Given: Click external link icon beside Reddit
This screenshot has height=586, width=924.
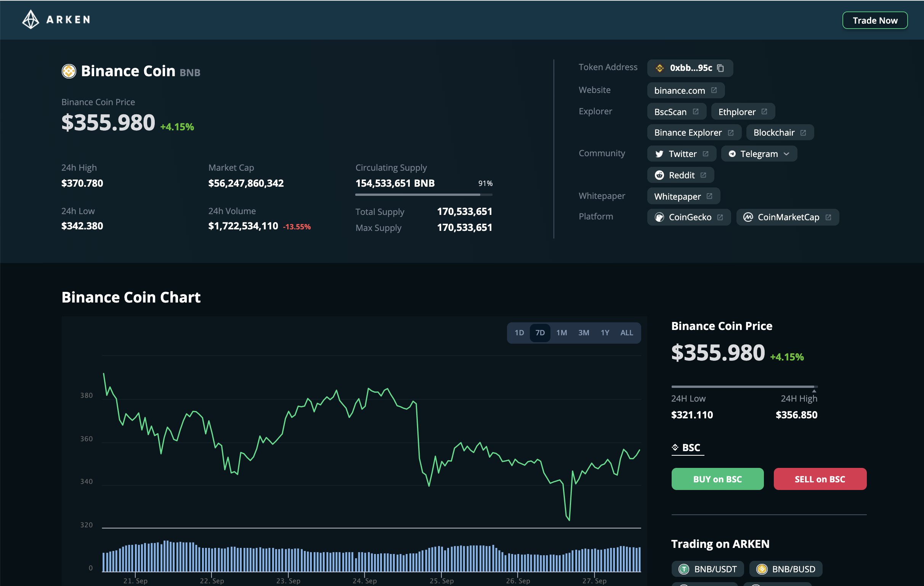Looking at the screenshot, I should click(x=703, y=175).
